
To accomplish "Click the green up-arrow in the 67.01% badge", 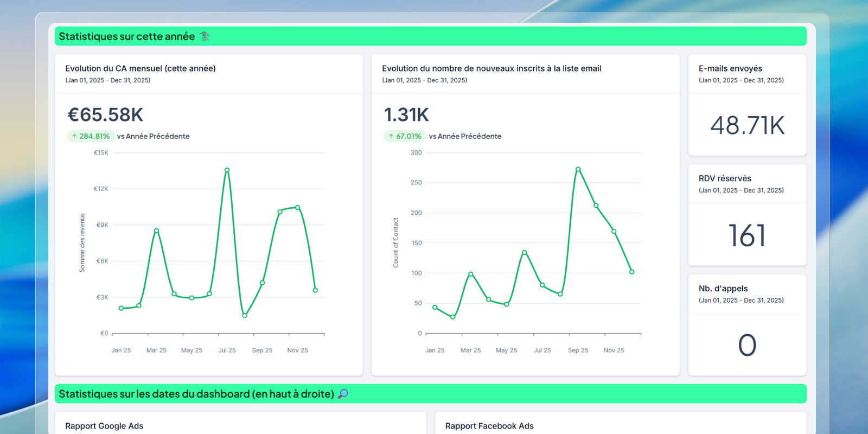I will (391, 136).
